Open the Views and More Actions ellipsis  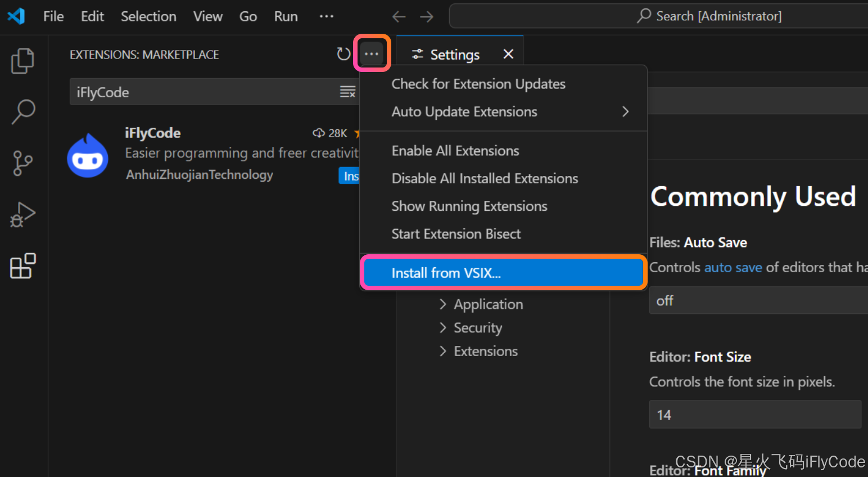tap(372, 54)
